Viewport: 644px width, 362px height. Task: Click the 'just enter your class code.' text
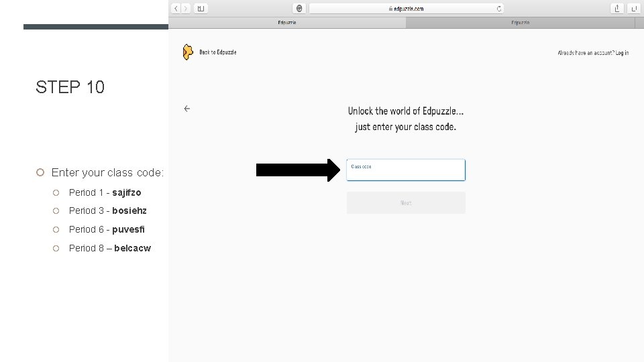[x=406, y=127]
